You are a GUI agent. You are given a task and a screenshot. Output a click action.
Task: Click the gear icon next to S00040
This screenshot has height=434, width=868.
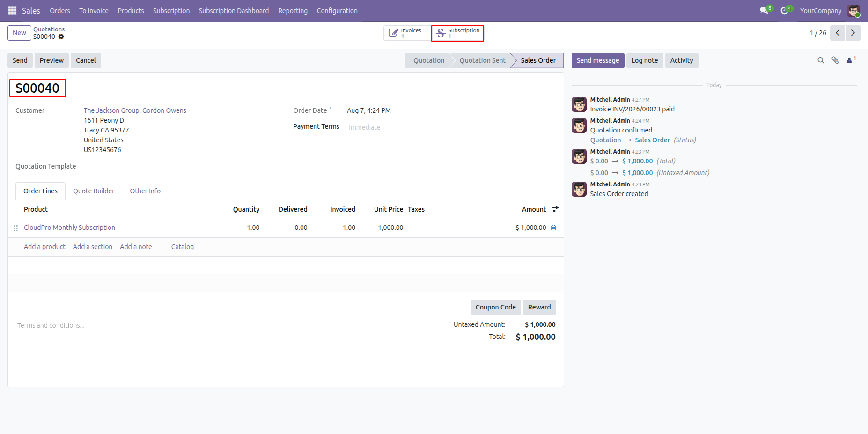point(61,37)
